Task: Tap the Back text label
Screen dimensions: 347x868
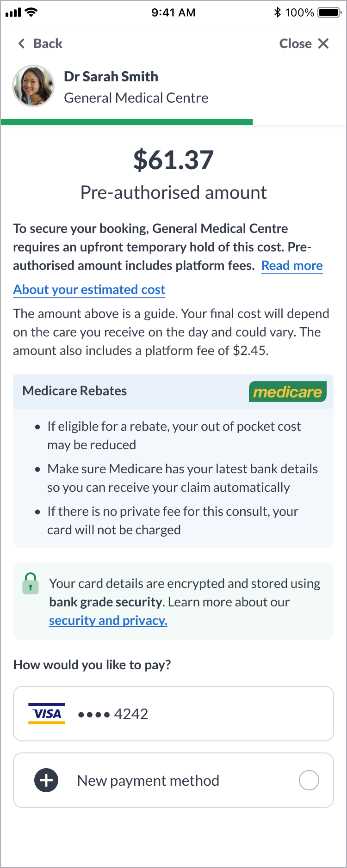Action: click(48, 43)
